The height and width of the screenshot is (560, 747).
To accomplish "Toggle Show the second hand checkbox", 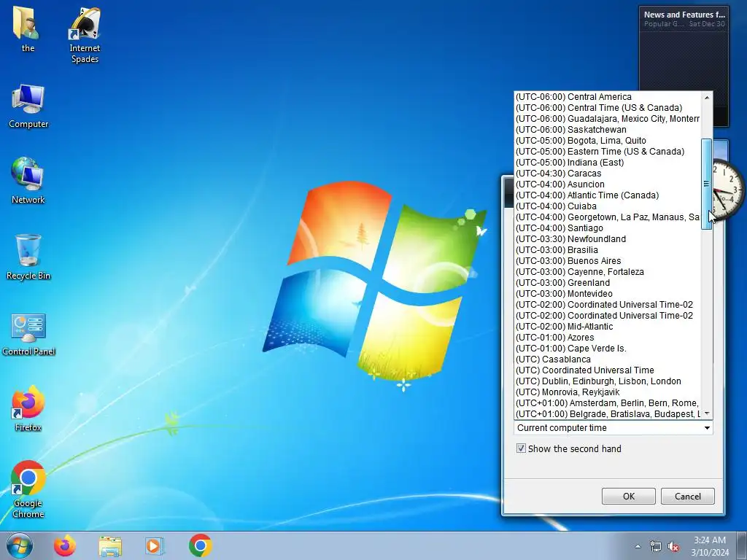I will (521, 448).
